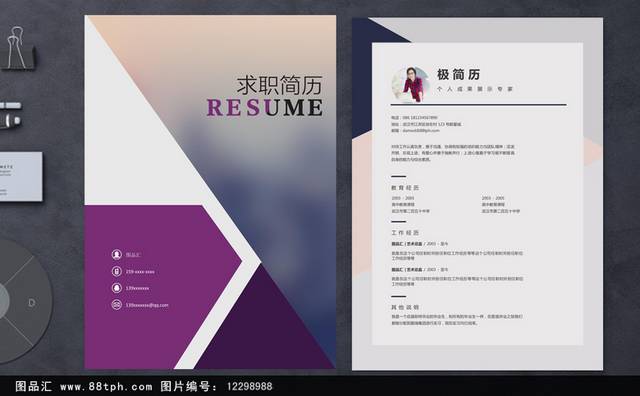Click the mobile phone icon on the cover
The height and width of the screenshot is (396, 640).
(117, 271)
